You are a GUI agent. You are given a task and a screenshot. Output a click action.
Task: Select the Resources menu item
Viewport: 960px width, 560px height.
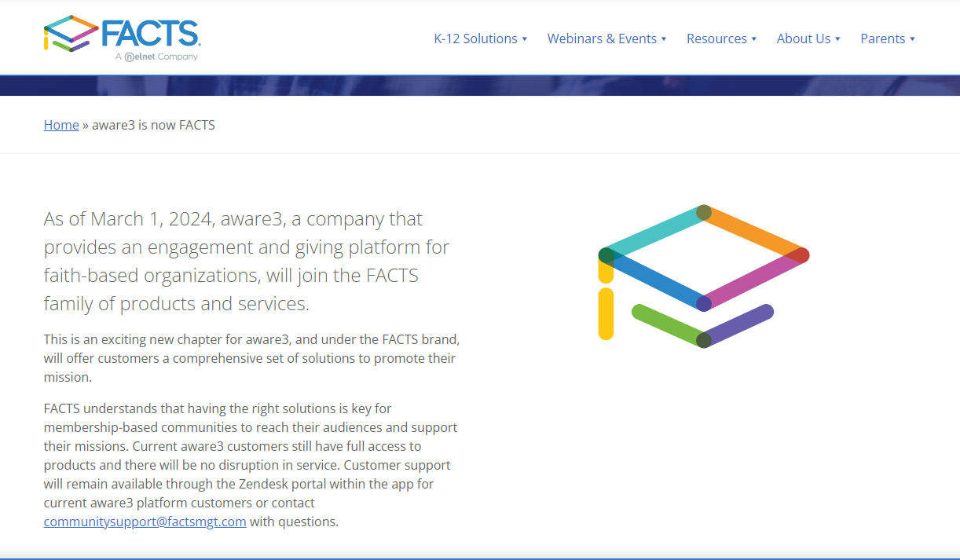tap(716, 38)
